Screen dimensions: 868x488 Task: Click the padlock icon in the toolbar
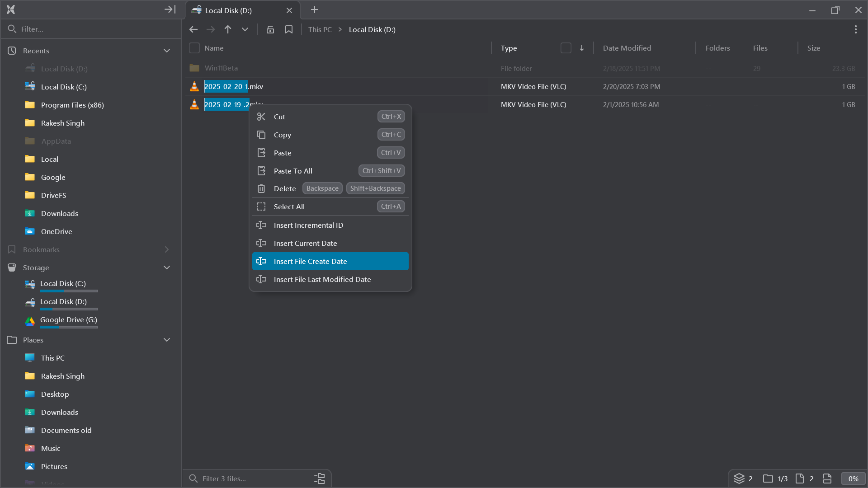click(x=270, y=29)
